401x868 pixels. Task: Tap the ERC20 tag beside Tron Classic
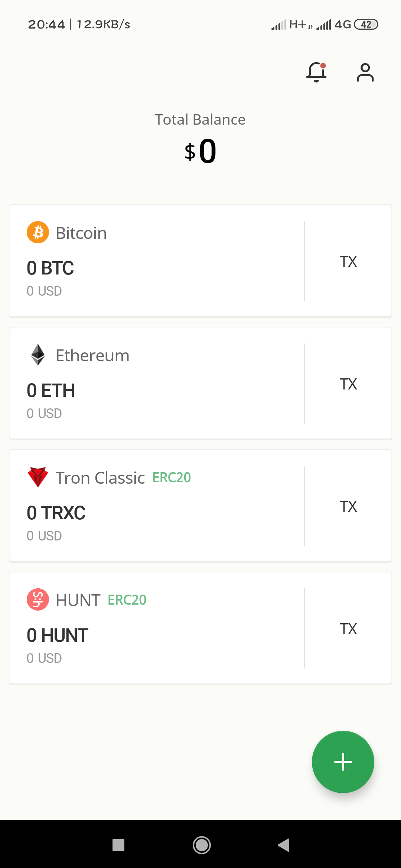(x=172, y=477)
